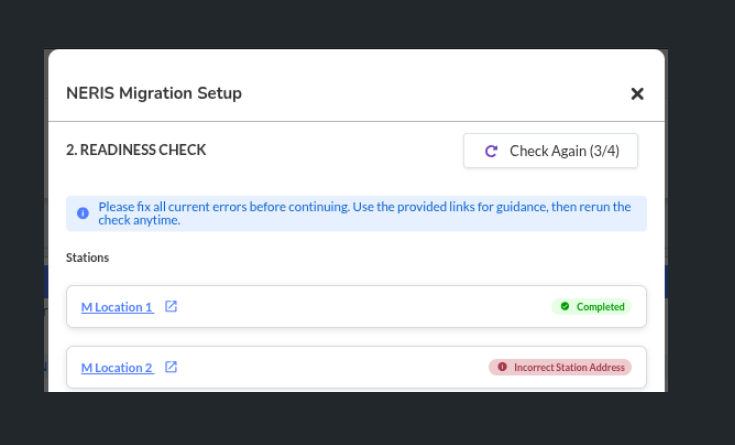This screenshot has height=445, width=735.
Task: Click the NERIS Migration Setup title
Action: point(154,94)
